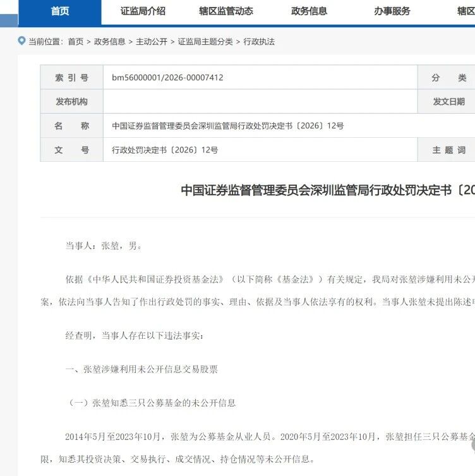The height and width of the screenshot is (476, 475).
Task: Click the line 经查明，当事人存在以下违法事实：
Action: click(135, 336)
